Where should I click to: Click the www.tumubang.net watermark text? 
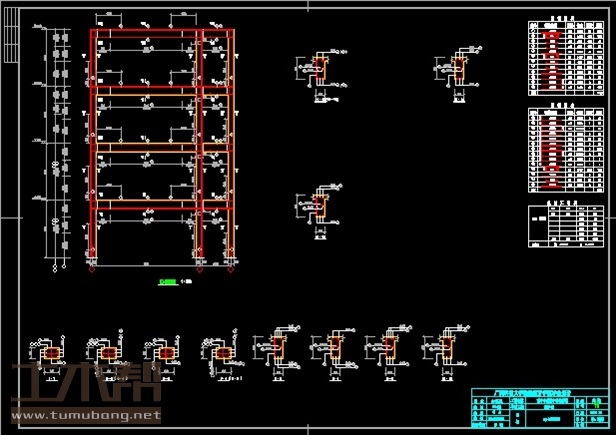click(83, 413)
